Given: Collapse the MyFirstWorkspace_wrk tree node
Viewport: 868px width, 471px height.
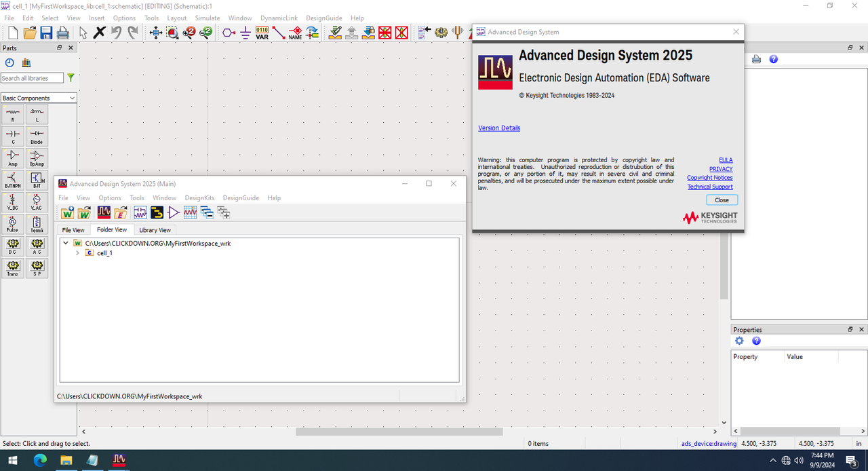Looking at the screenshot, I should click(x=65, y=243).
